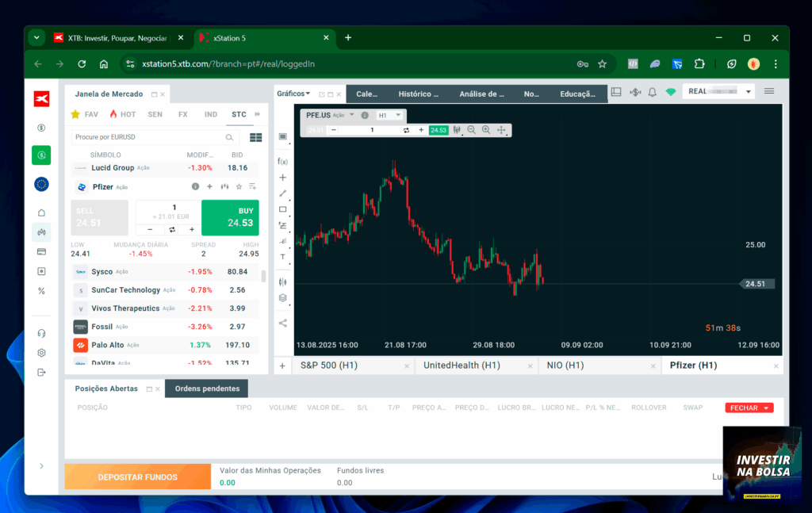Click the green 24.53 buy price in the chart toolbar
Viewport: 812px width, 513px height.
tap(438, 130)
